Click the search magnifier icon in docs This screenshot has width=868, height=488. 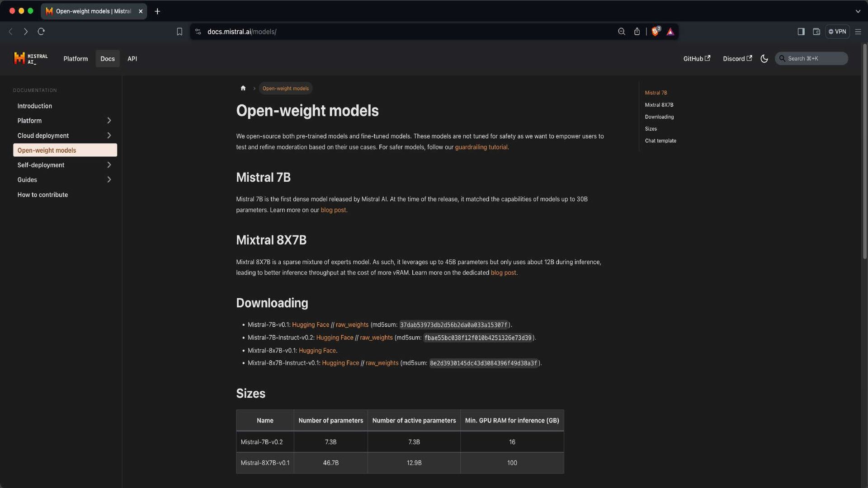(782, 58)
